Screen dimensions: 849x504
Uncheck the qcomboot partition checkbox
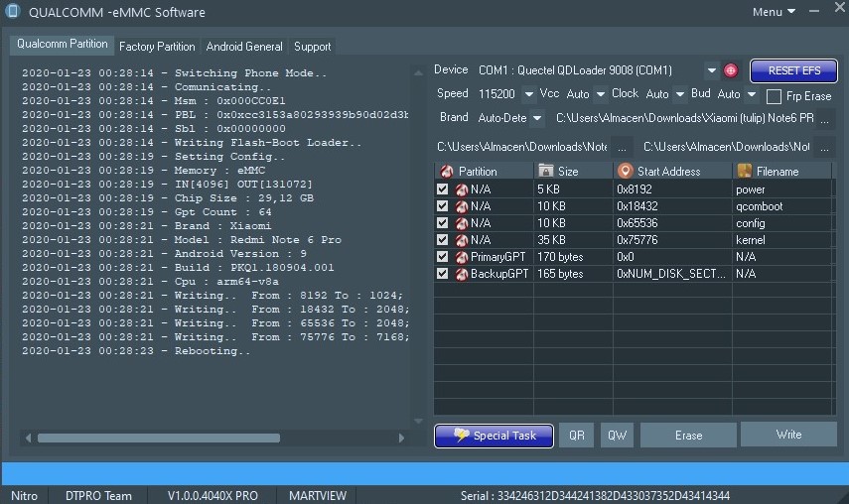coord(442,205)
